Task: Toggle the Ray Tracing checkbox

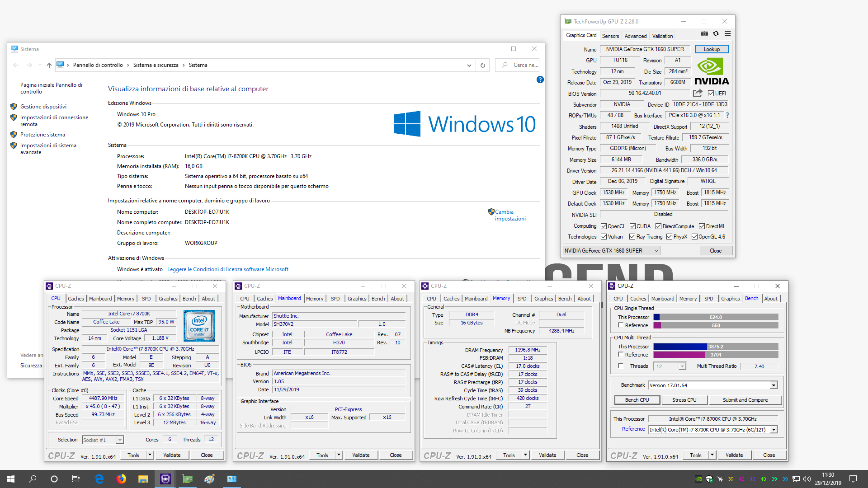Action: 632,237
